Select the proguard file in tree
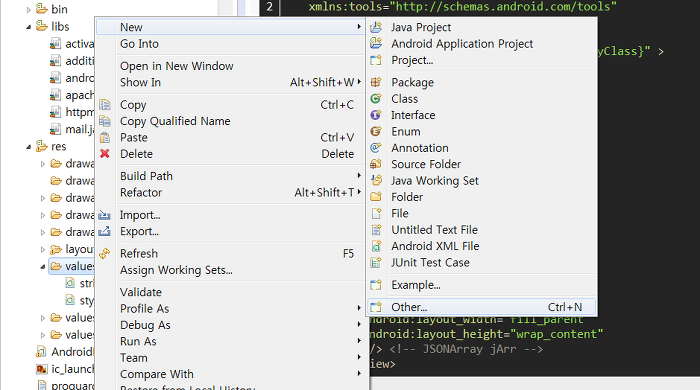The height and width of the screenshot is (390, 700). (72, 385)
